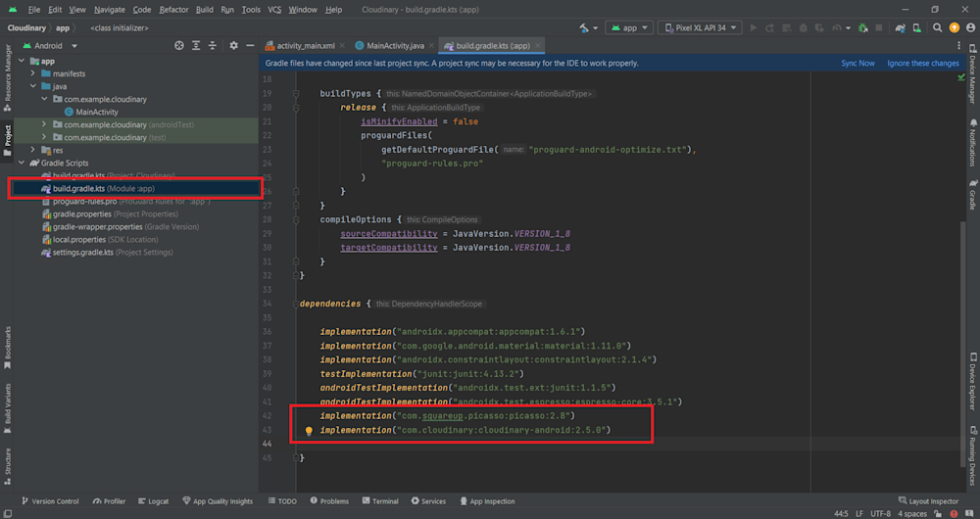Click the Make Project hammer icon

point(584,28)
